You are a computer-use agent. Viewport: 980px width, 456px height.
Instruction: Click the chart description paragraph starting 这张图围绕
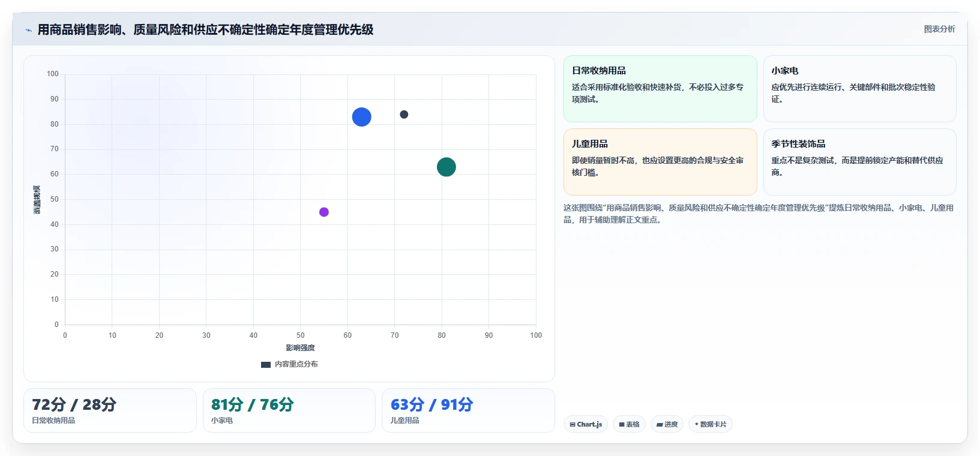[x=759, y=214]
